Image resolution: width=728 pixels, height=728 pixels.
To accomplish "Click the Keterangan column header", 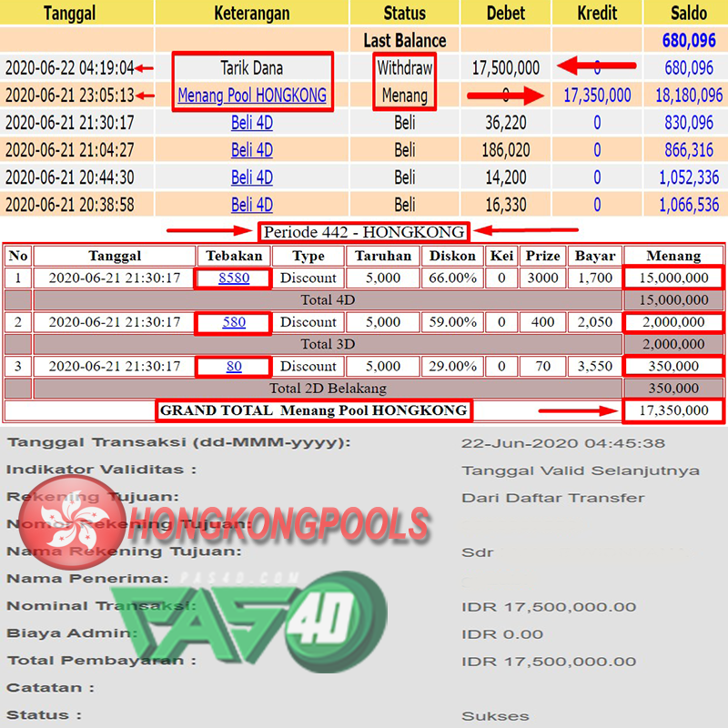I will pyautogui.click(x=252, y=13).
